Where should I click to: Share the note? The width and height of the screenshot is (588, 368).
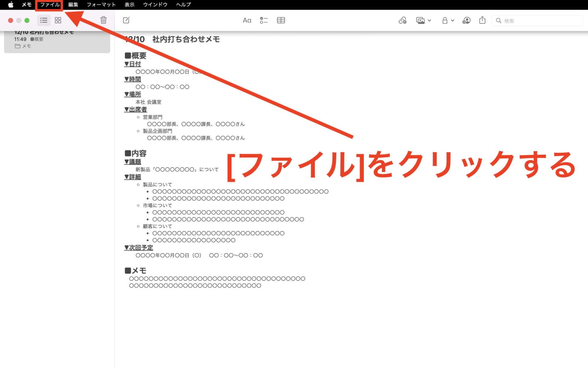[x=482, y=20]
